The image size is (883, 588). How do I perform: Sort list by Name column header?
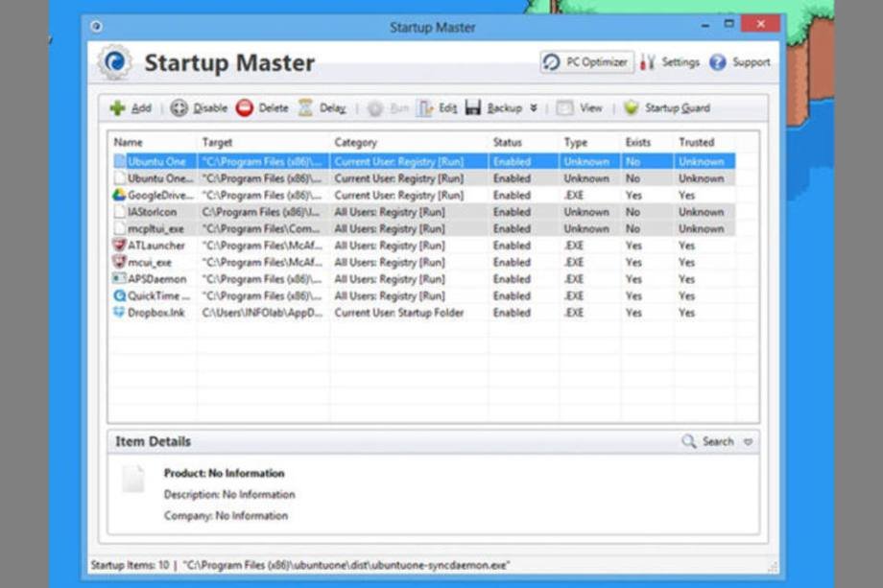click(x=129, y=142)
